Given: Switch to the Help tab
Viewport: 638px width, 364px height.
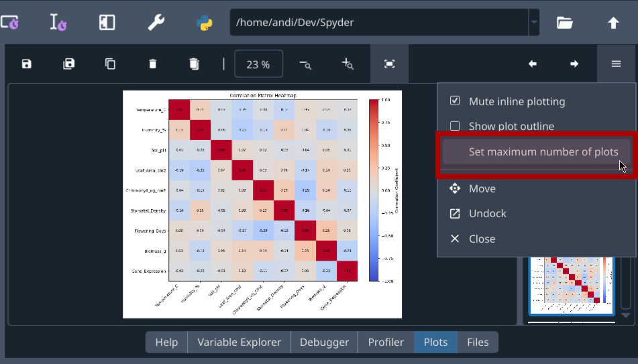Looking at the screenshot, I should tap(166, 343).
